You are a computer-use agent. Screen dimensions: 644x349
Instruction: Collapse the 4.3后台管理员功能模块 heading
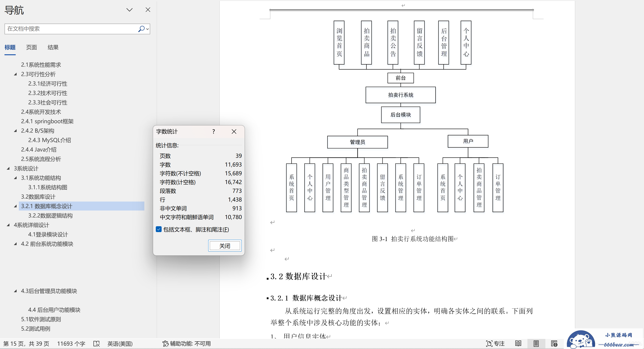coord(15,291)
